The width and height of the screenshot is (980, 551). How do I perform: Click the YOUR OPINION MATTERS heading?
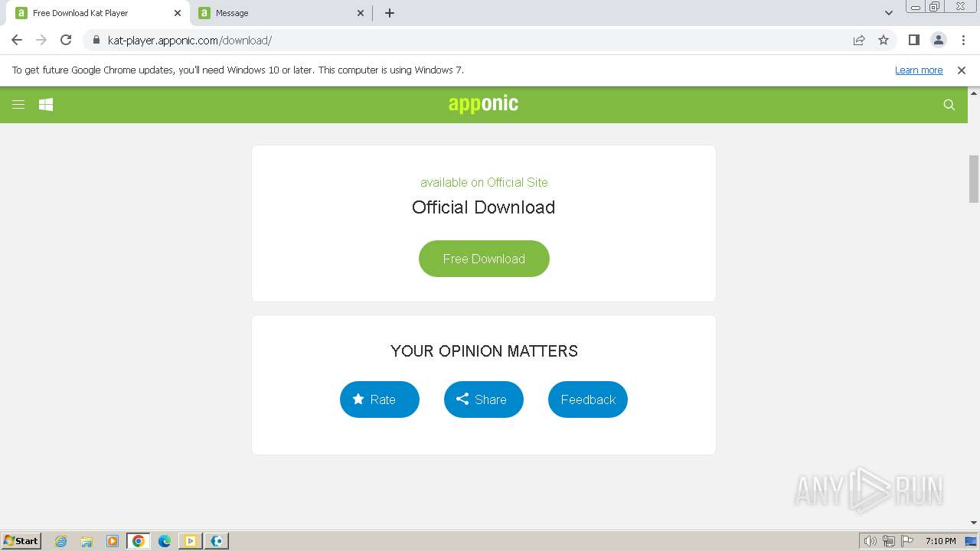pyautogui.click(x=484, y=351)
